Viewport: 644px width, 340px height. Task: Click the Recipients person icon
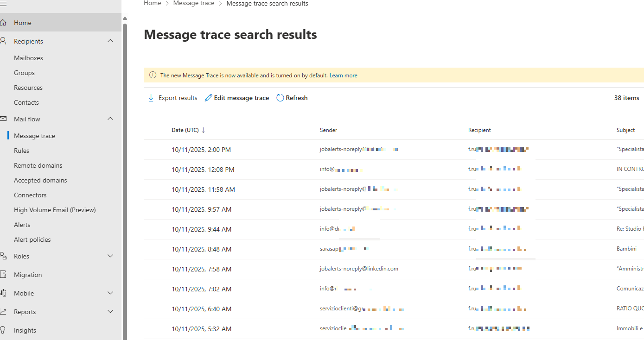pyautogui.click(x=3, y=41)
